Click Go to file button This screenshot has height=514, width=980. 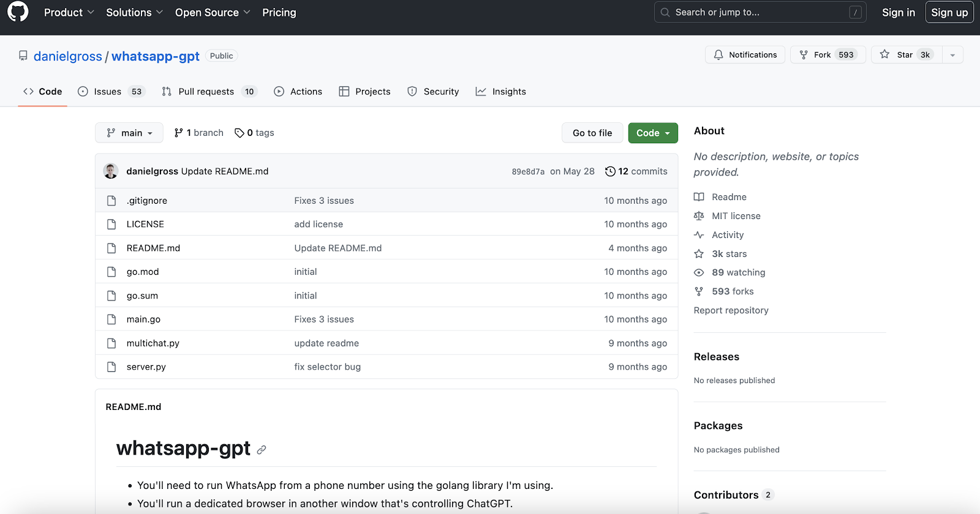pyautogui.click(x=592, y=133)
